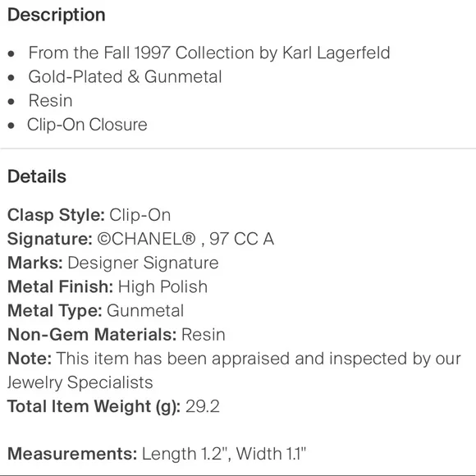This screenshot has height=476, width=476.
Task: Click the Clasp Style label
Action: [x=56, y=215]
